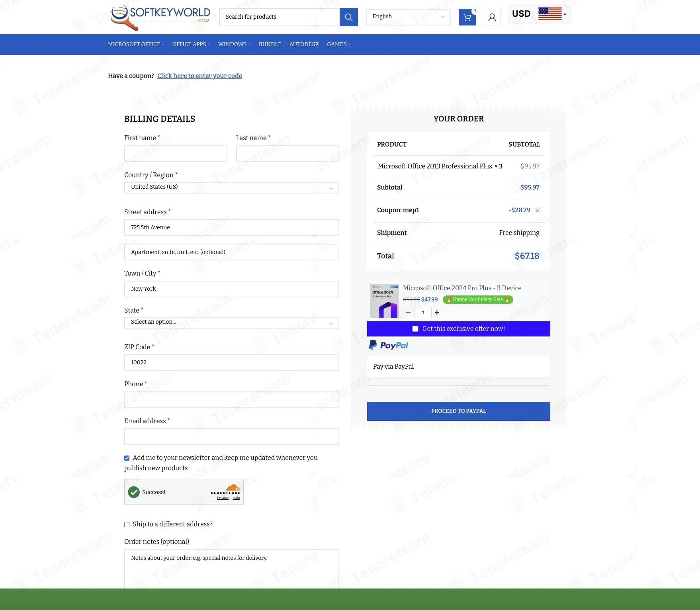Open the English language dropdown
Image resolution: width=700 pixels, height=610 pixels.
(x=408, y=17)
